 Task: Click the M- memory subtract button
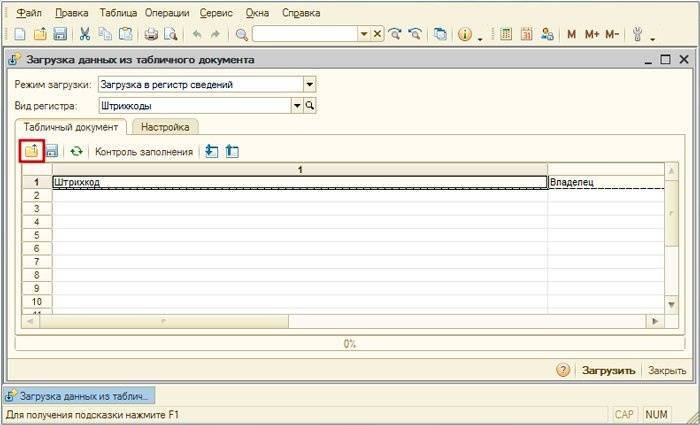(612, 35)
